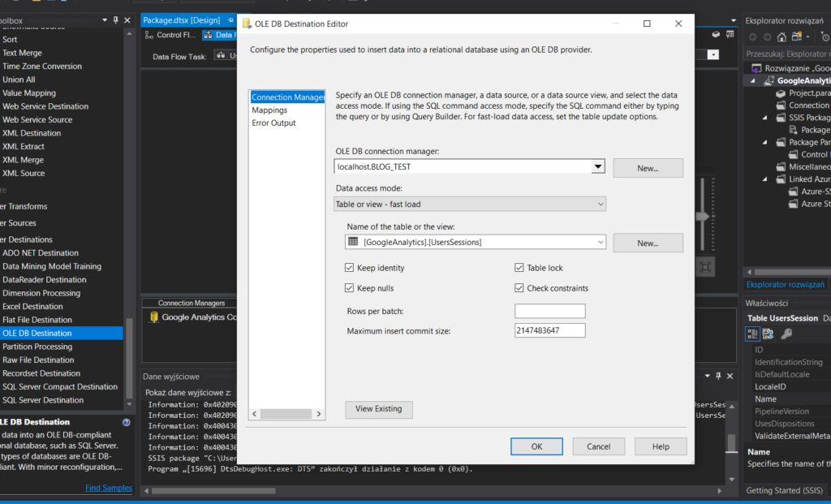Pin the Package.dtsx design tab
Image resolution: width=831 pixels, height=504 pixels.
(230, 20)
